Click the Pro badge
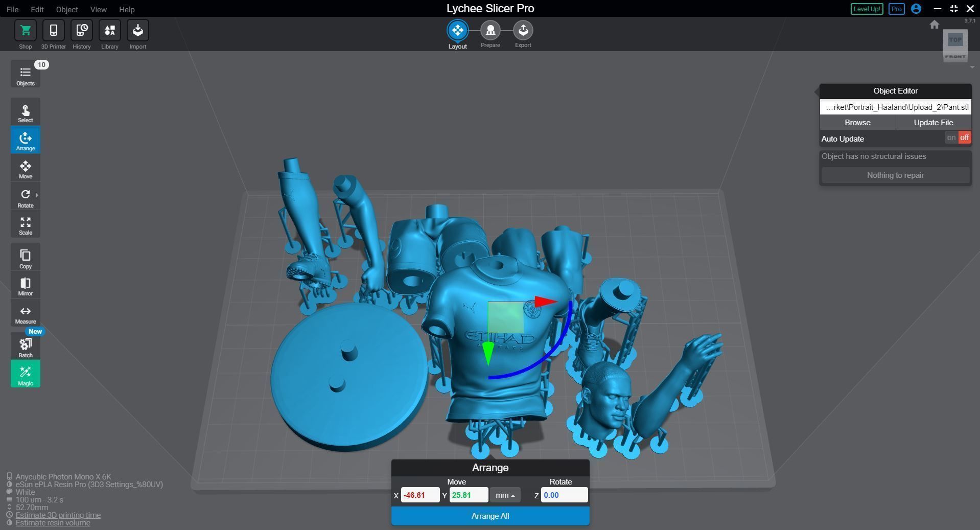Image resolution: width=980 pixels, height=530 pixels. [x=896, y=9]
